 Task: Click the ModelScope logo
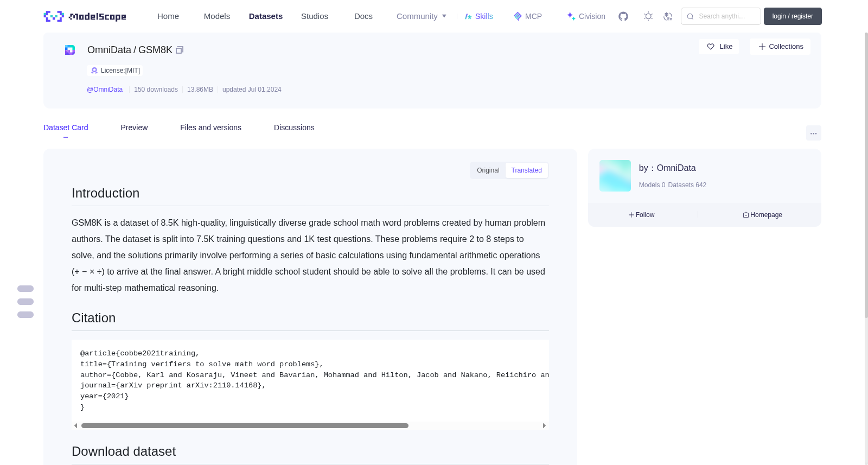pos(85,16)
